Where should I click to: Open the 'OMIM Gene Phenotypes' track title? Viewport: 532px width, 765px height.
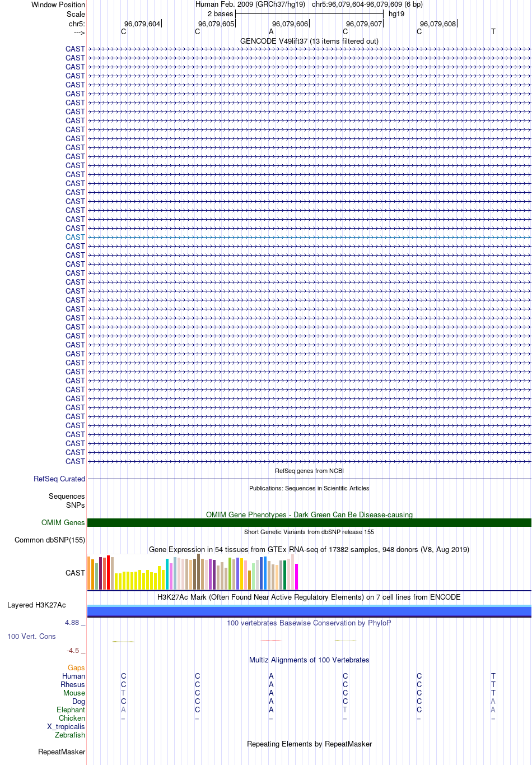(309, 514)
